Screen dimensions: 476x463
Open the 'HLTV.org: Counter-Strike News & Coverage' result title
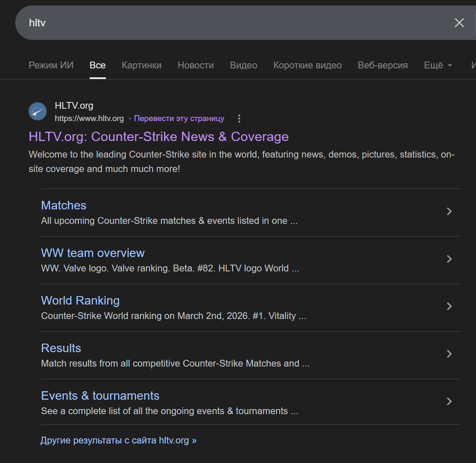[159, 136]
